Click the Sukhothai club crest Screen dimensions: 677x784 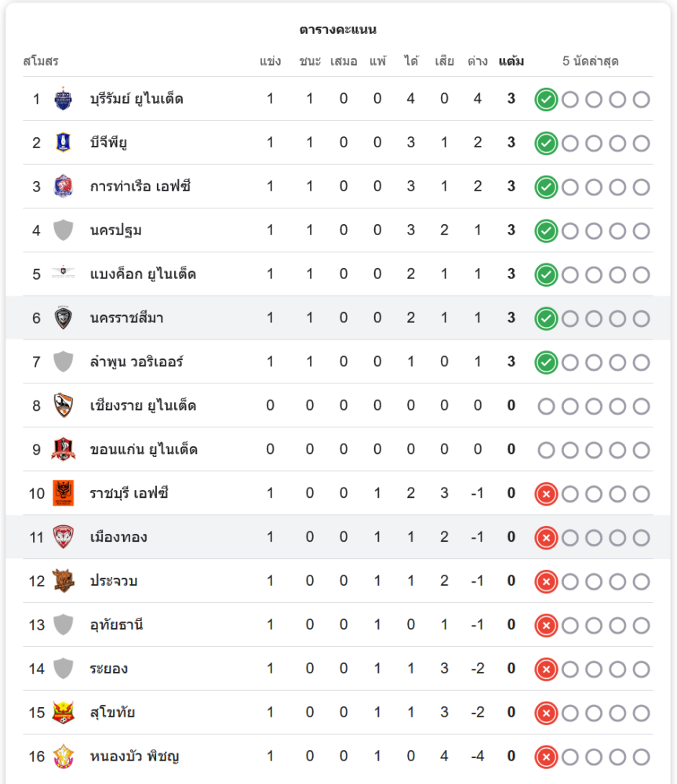(63, 713)
